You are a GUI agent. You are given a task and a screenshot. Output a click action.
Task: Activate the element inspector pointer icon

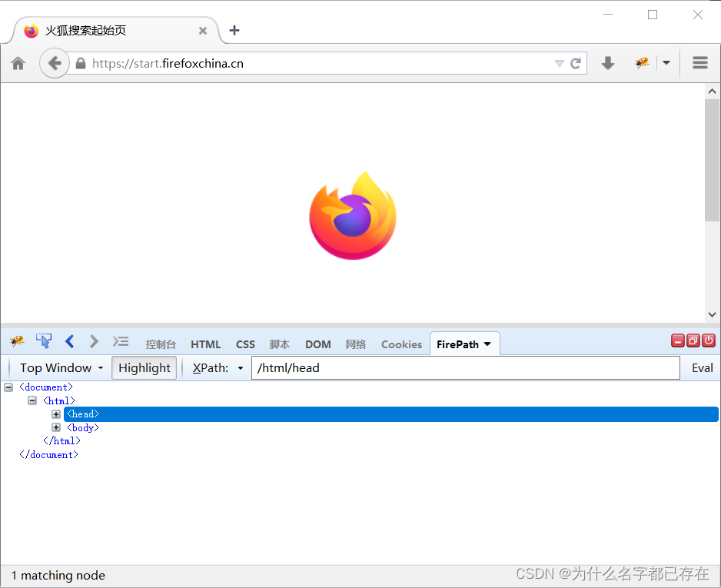pos(44,341)
